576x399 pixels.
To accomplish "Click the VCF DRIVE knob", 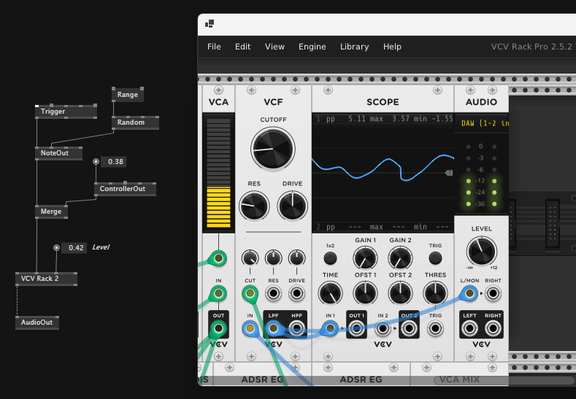I will [292, 206].
